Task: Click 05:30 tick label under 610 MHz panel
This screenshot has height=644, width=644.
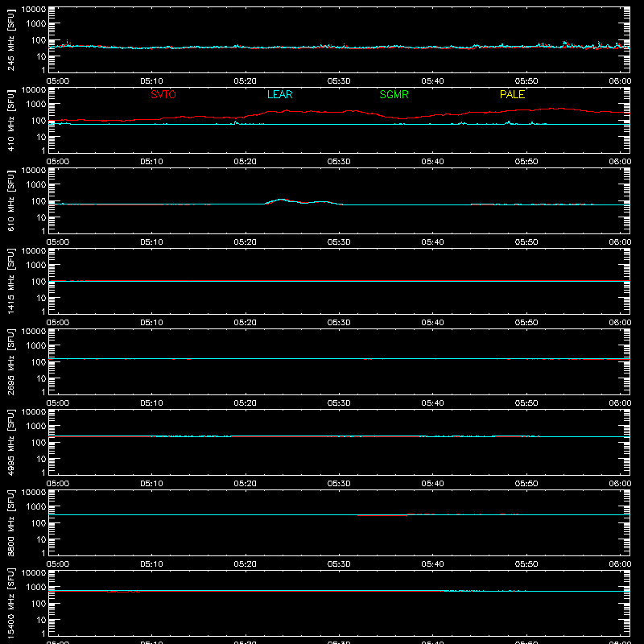Action: pyautogui.click(x=339, y=242)
